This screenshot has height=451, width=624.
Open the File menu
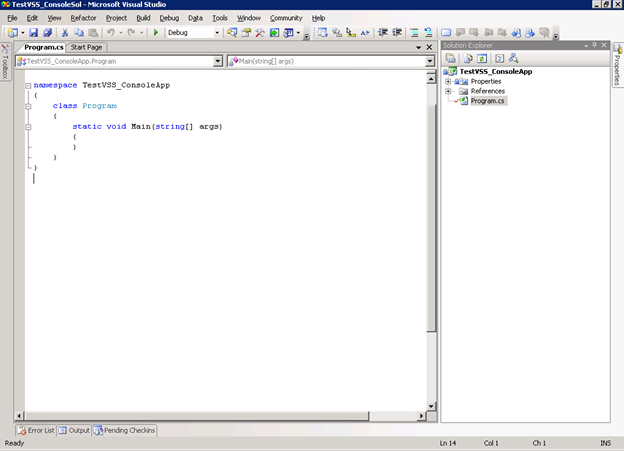[x=12, y=18]
